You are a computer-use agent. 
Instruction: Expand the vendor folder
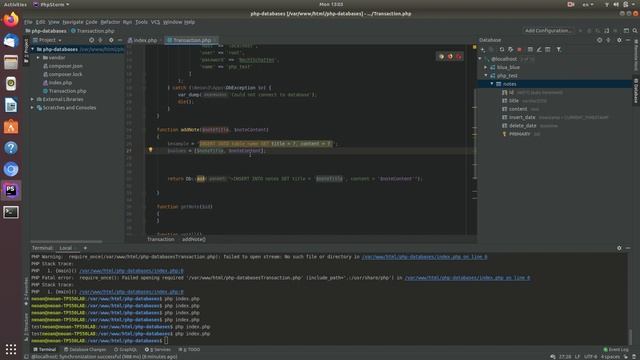coord(38,58)
